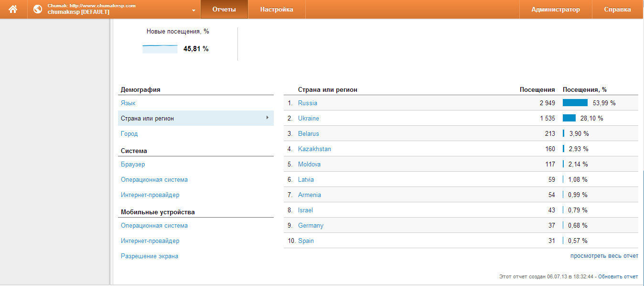Click the globe account icon
The width and height of the screenshot is (644, 286).
point(38,9)
